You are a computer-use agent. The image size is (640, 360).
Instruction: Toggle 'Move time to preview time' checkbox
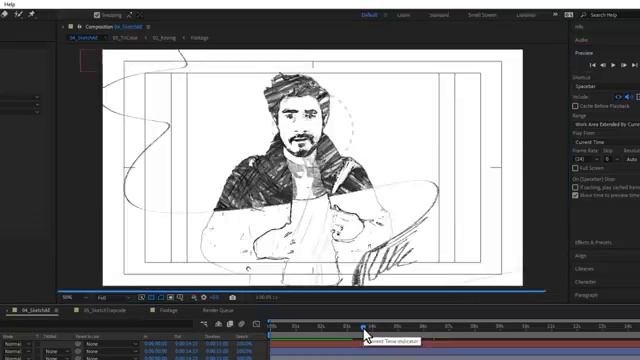[x=575, y=196]
